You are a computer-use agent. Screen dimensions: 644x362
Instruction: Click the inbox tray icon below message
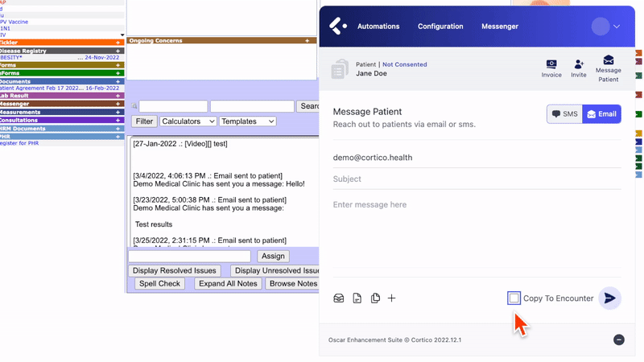[339, 298]
